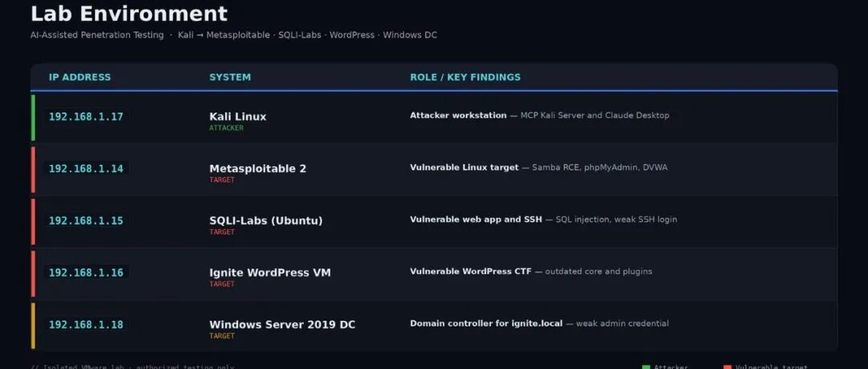Select the ROLE / KEY FINDINGS column header
This screenshot has height=369, width=868.
(465, 77)
